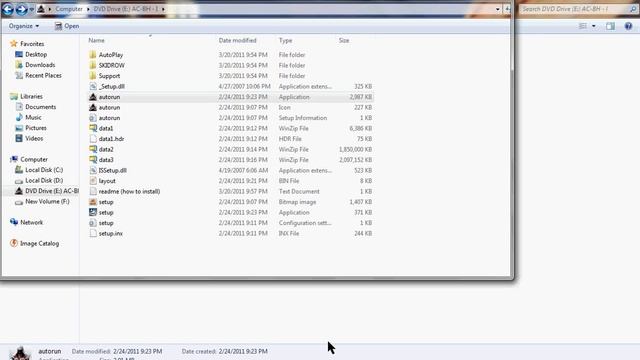Open the recent pages dropdown arrow
The width and height of the screenshot is (640, 360).
[31, 9]
